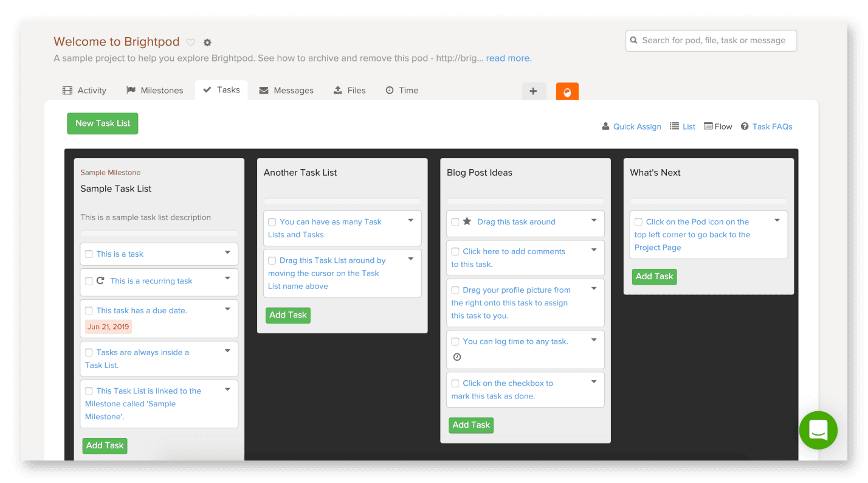Open the Milestones tab
The image size is (868, 483).
[154, 91]
